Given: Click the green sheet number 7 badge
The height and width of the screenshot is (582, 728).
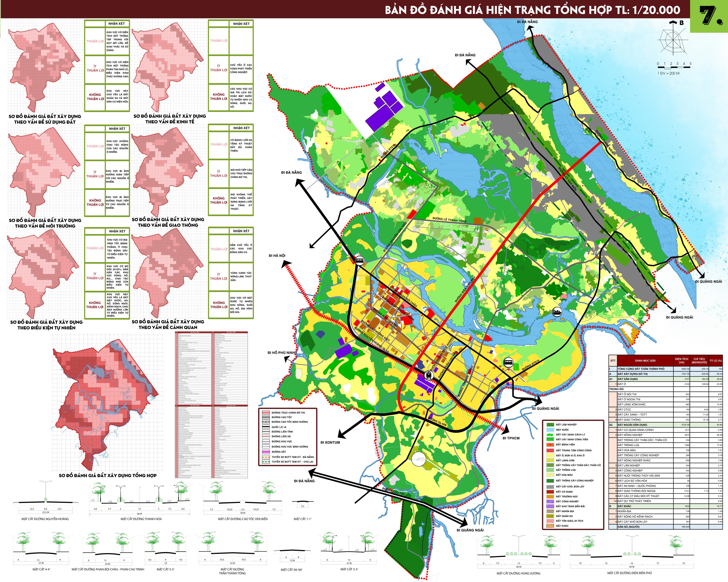Looking at the screenshot, I should pyautogui.click(x=709, y=16).
